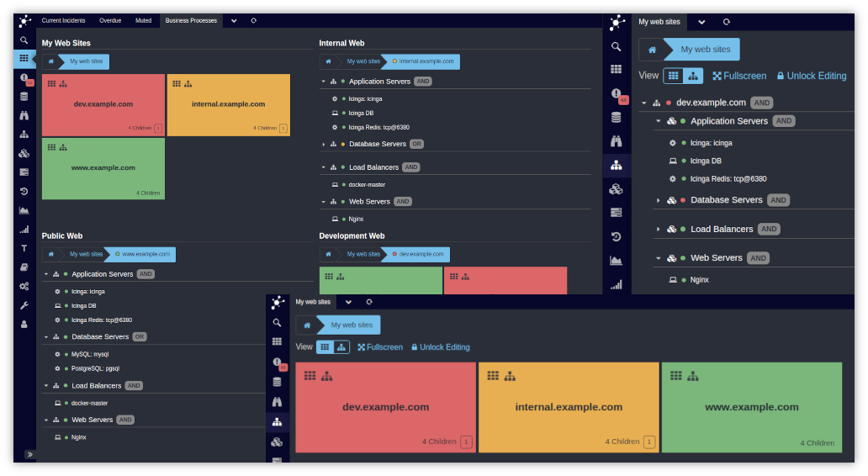Open the green www.example.com tile under My Web Sites
The image size is (868, 476).
pos(103,168)
